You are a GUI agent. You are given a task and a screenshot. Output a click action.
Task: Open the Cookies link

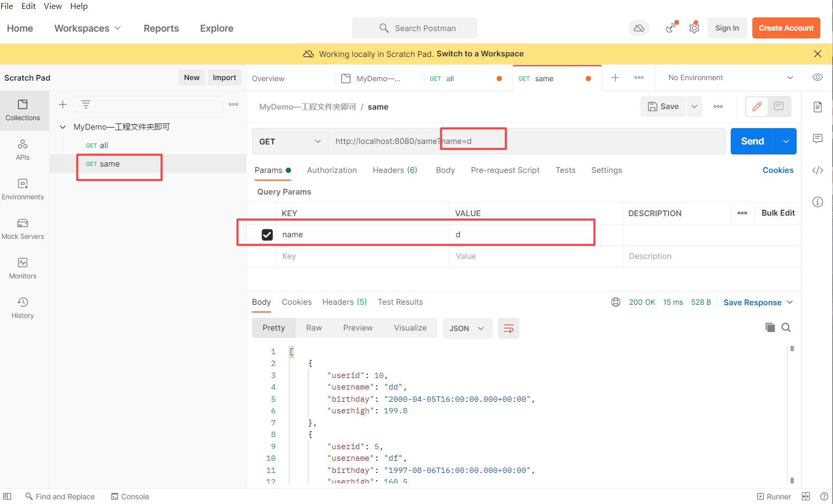point(778,170)
